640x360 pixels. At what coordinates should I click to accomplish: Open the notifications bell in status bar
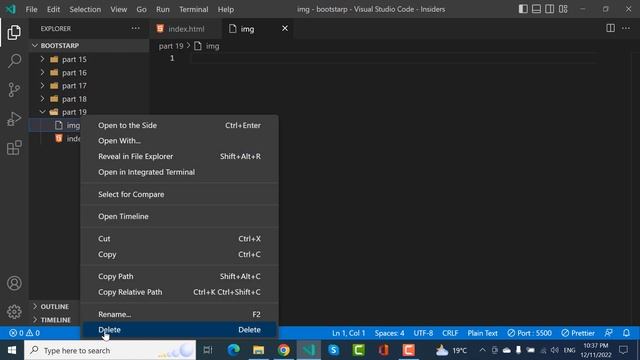[x=626, y=333]
